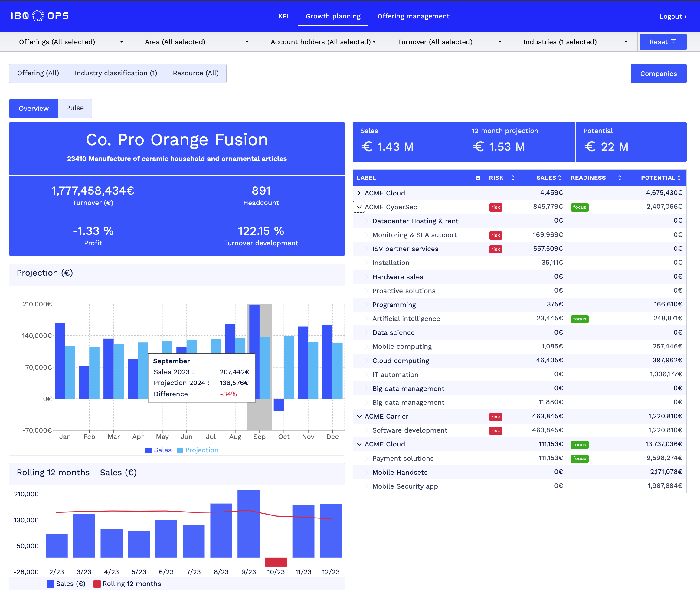Toggle the focus badge on ACME CyberSec
The height and width of the screenshot is (605, 700).
(x=579, y=207)
